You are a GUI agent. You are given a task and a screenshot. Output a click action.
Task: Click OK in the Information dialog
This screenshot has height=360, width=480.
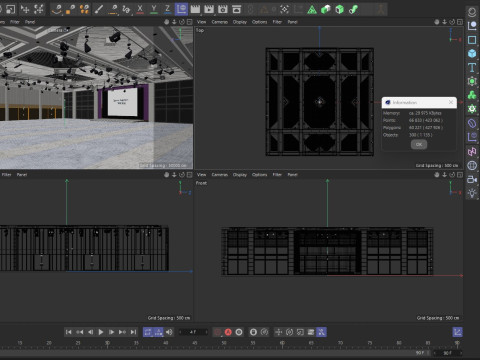click(x=419, y=144)
